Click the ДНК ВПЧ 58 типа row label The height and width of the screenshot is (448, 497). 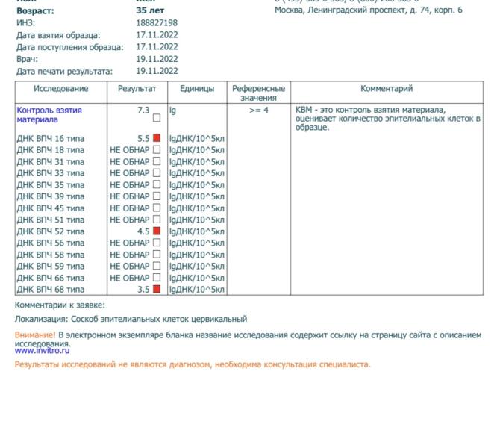[x=51, y=255]
